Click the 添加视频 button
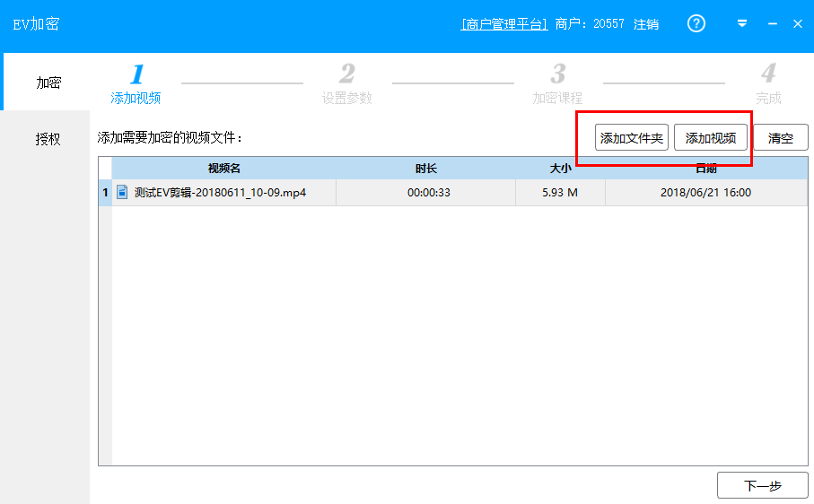Image resolution: width=814 pixels, height=504 pixels. (711, 138)
